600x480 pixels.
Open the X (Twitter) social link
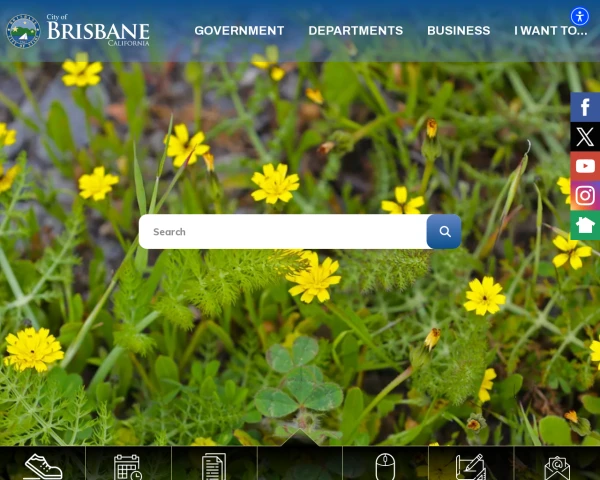click(585, 137)
